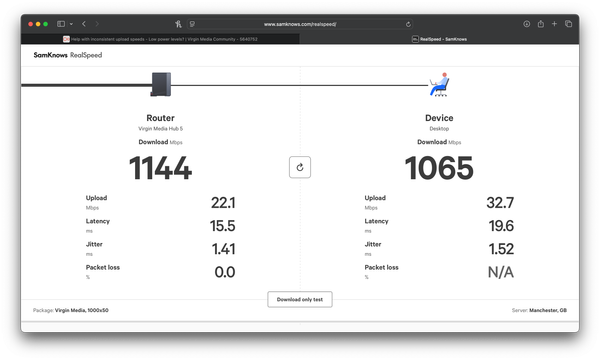
Task: Click the privacy shield icon by the address bar
Action: (192, 24)
